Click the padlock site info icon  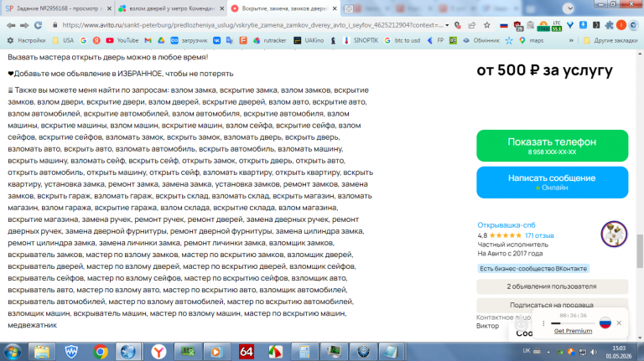pos(55,25)
